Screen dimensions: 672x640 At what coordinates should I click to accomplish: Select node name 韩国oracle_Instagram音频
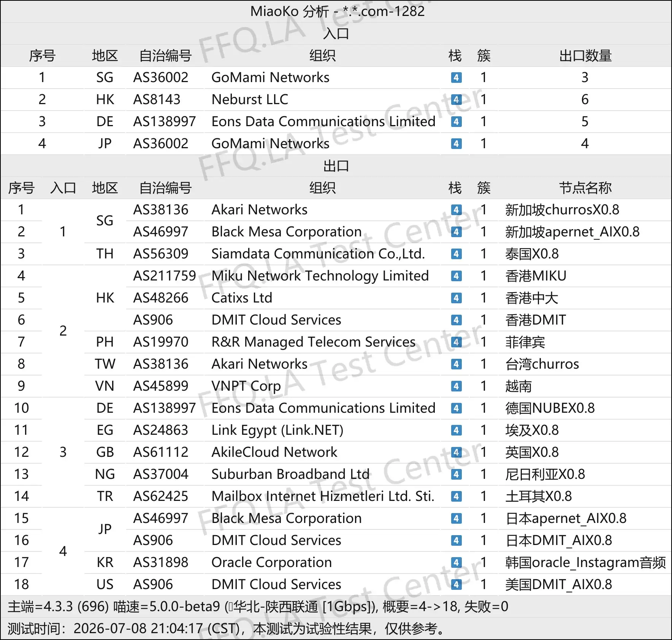(x=585, y=562)
